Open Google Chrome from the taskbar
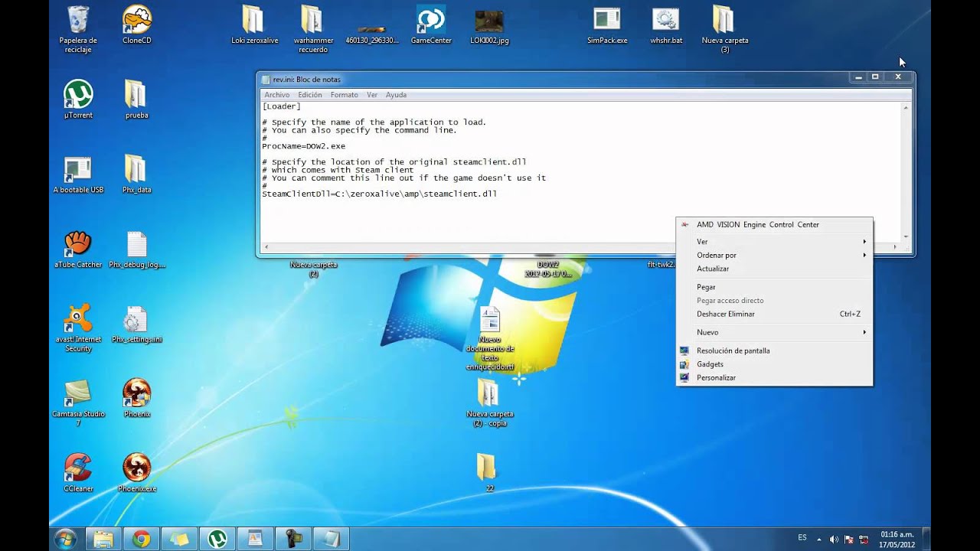 [x=141, y=539]
